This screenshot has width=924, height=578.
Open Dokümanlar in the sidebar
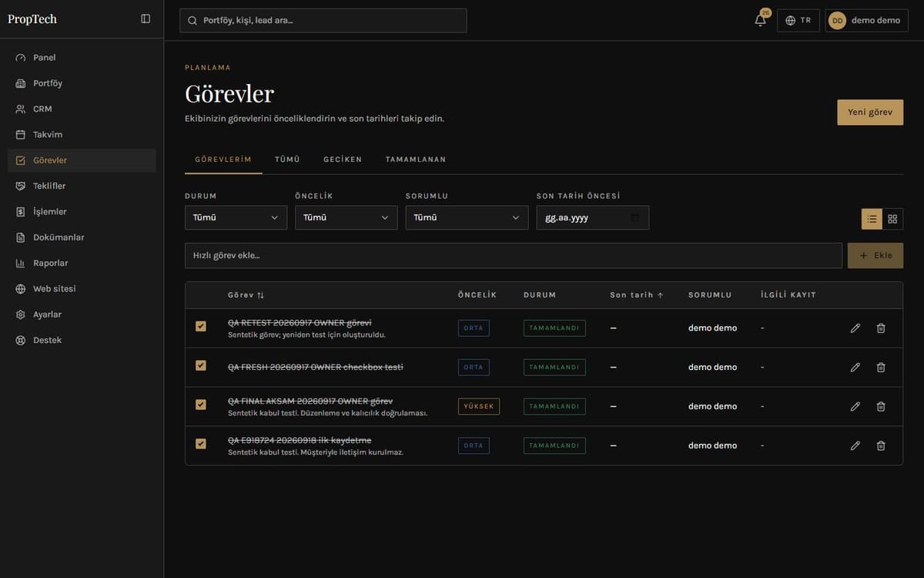[x=82, y=237]
